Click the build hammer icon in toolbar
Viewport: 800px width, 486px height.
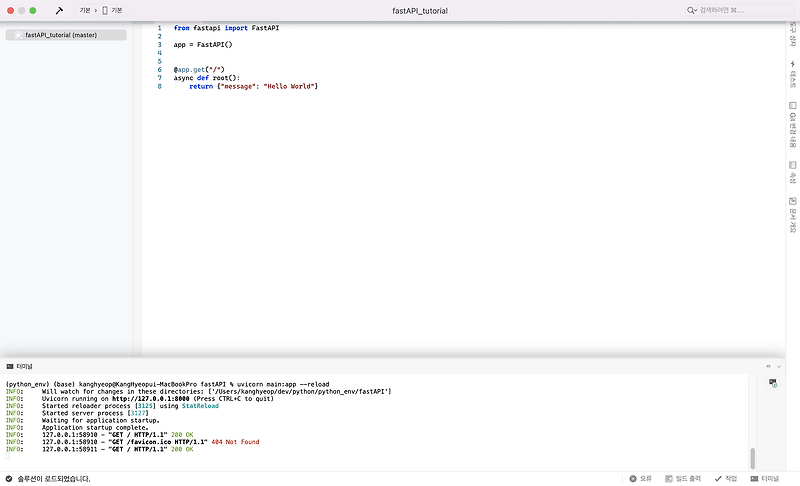[59, 10]
